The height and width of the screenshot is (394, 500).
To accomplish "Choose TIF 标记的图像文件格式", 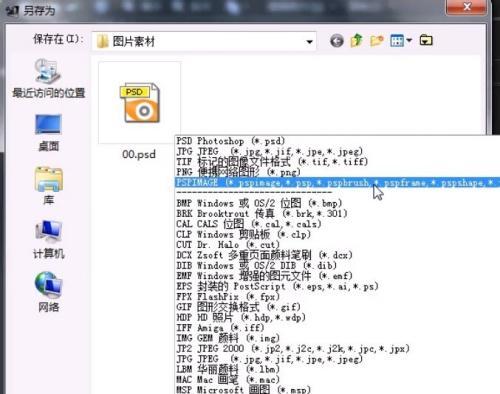I will [337, 162].
